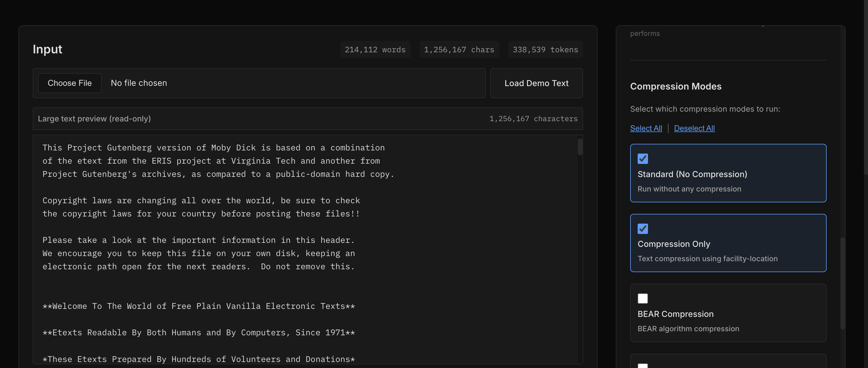The width and height of the screenshot is (868, 368).
Task: Click the Select All link
Action: pyautogui.click(x=646, y=128)
